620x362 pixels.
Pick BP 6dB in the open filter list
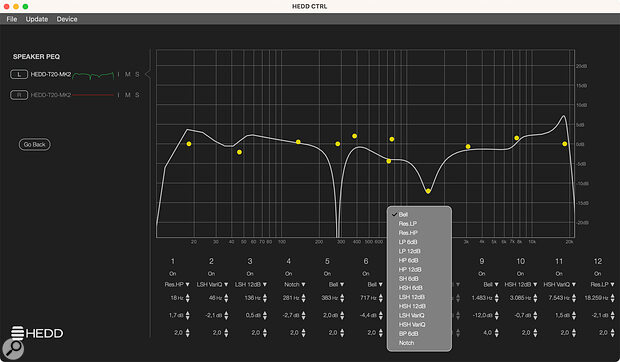click(408, 334)
